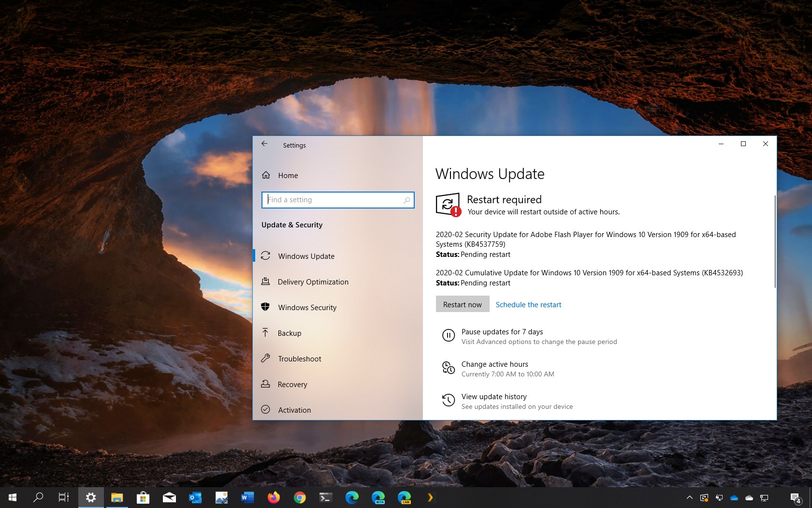Open the terminal from taskbar
Screen dimensions: 812x508
point(326,497)
